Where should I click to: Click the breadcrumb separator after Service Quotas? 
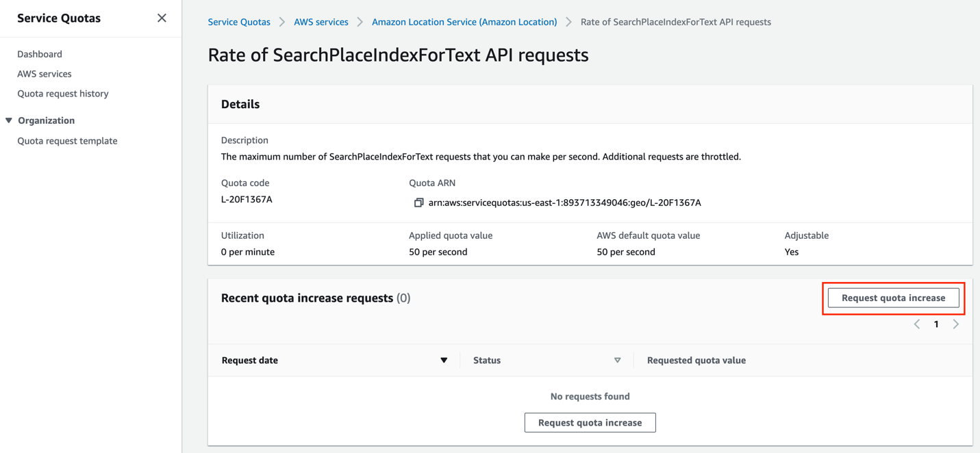point(281,21)
